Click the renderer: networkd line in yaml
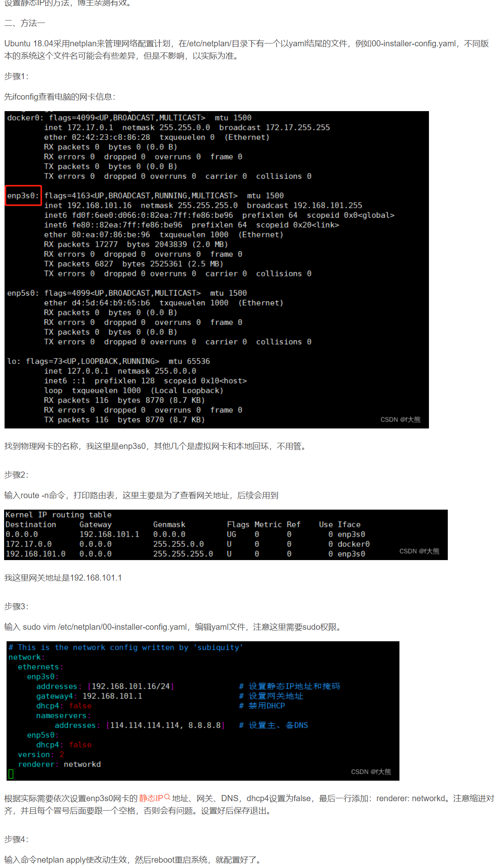This screenshot has height=868, width=499. [x=59, y=764]
